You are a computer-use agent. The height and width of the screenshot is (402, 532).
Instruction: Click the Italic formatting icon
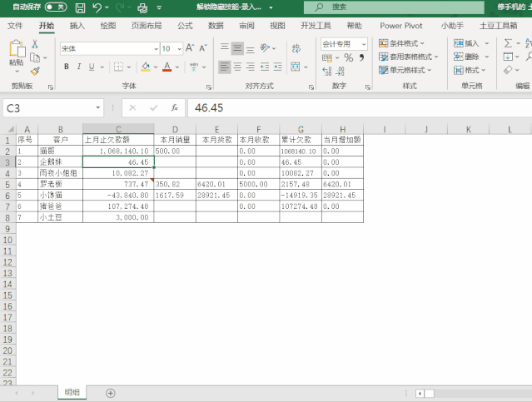point(79,67)
